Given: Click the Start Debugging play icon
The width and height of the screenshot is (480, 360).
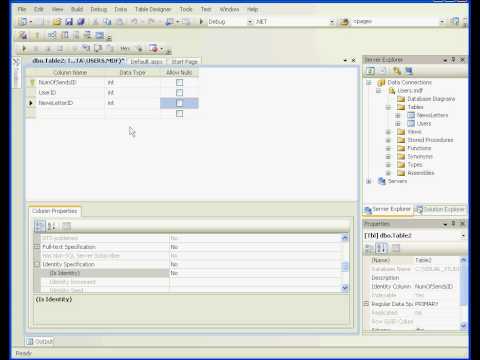Looking at the screenshot, I should point(201,22).
